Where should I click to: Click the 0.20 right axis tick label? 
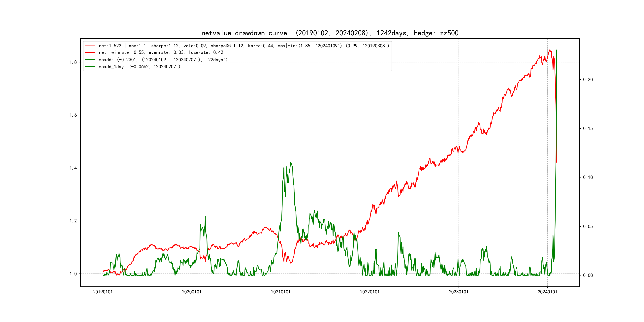point(588,80)
